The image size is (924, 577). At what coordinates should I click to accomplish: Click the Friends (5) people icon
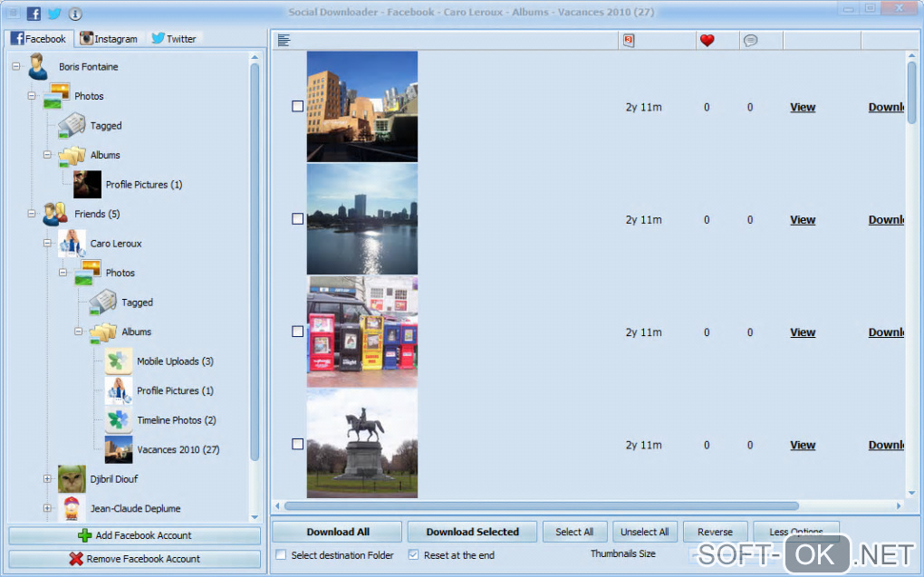point(55,214)
